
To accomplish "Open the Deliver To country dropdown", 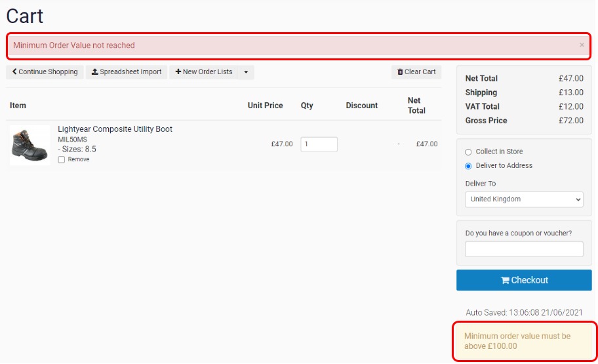I will [x=524, y=199].
